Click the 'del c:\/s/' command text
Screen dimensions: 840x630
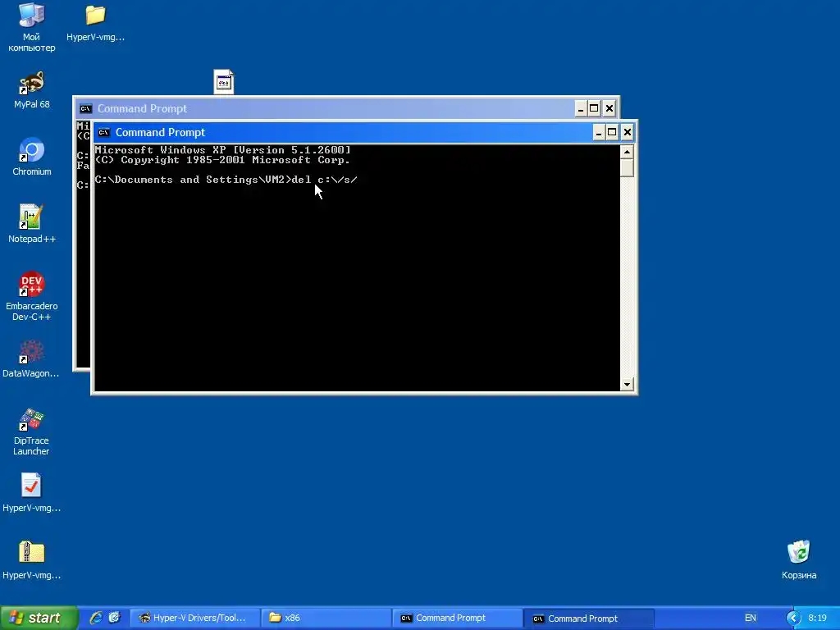click(x=325, y=180)
